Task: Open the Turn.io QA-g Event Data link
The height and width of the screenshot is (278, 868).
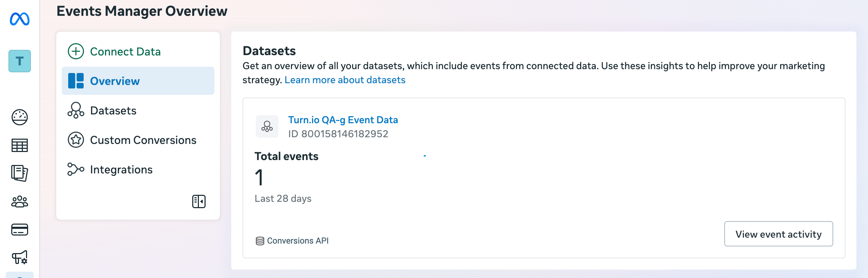Action: click(x=343, y=120)
